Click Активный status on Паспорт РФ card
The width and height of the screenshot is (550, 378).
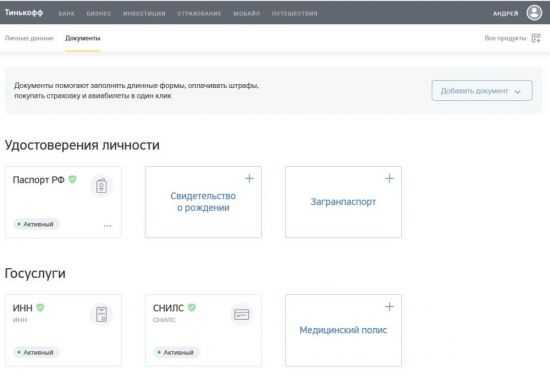click(x=35, y=224)
